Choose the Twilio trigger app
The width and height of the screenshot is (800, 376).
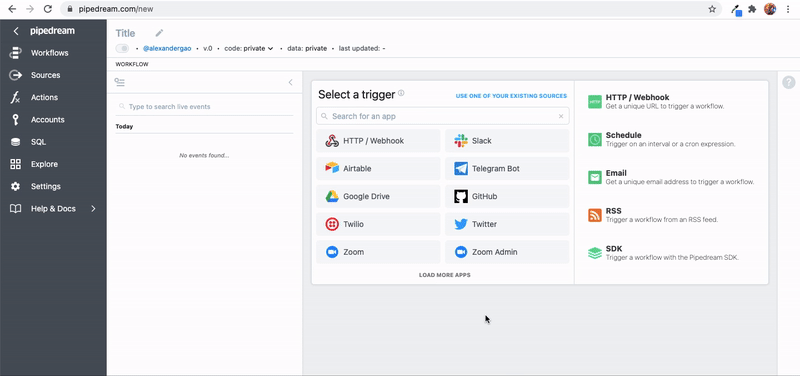click(x=378, y=224)
